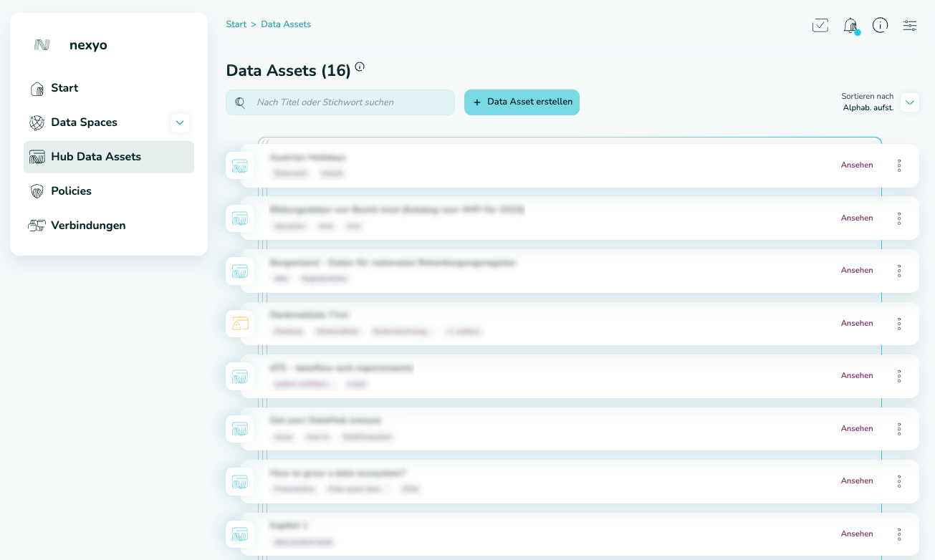Open Austrian Holidays via its Ansehen link
Screen dimensions: 935x560
[x=856, y=165]
